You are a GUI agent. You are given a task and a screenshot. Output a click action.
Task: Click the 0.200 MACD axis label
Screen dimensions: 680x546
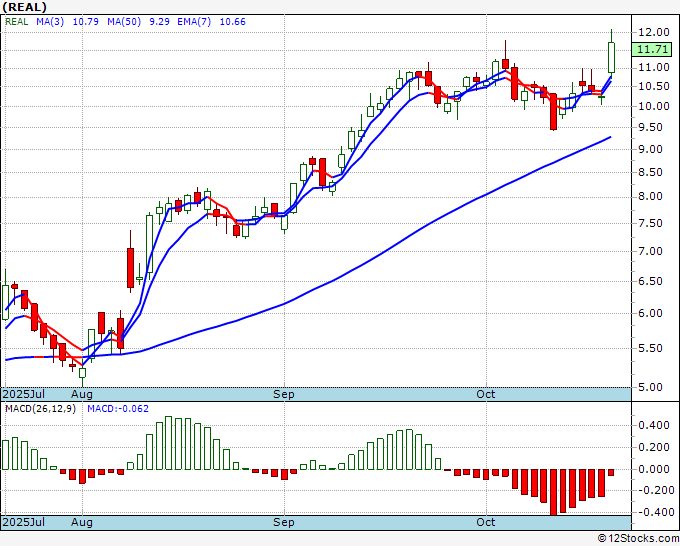(x=656, y=447)
